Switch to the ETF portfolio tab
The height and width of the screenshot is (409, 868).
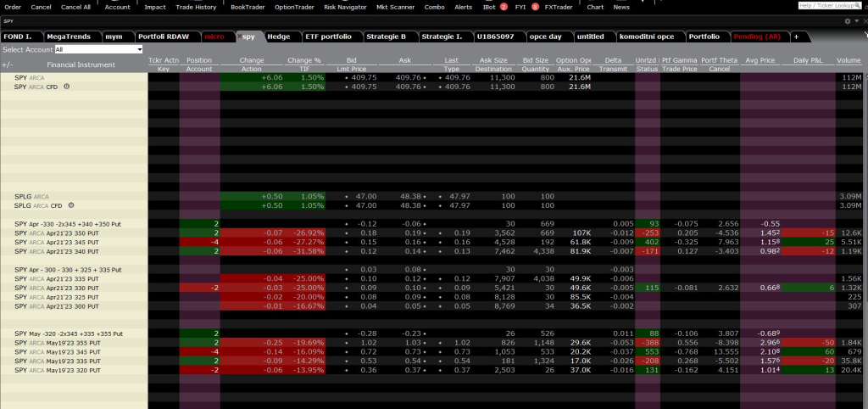coord(328,36)
